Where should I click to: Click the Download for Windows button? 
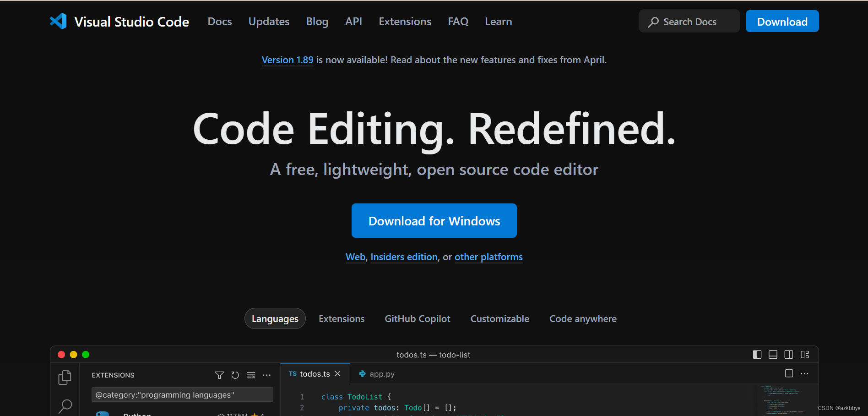click(434, 220)
